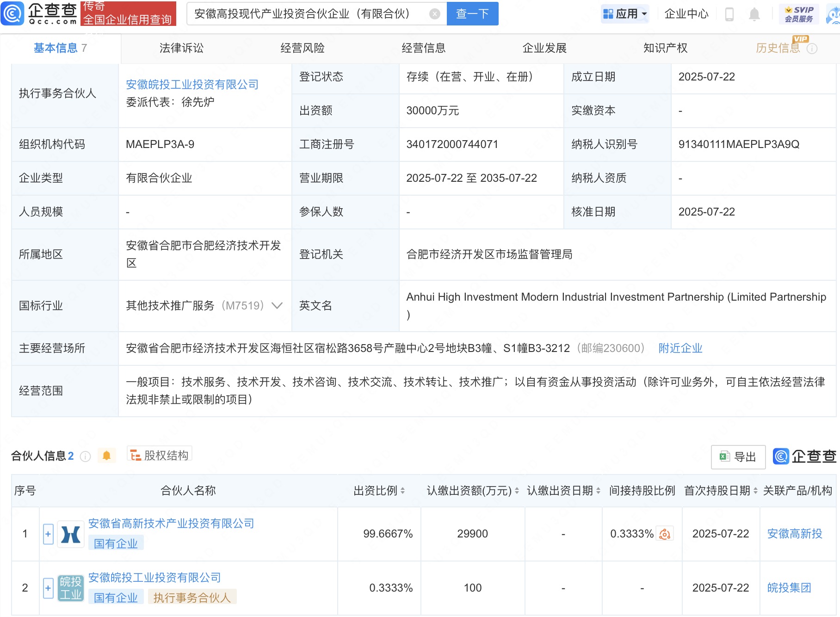Click the 查一下 search button

pos(473,13)
